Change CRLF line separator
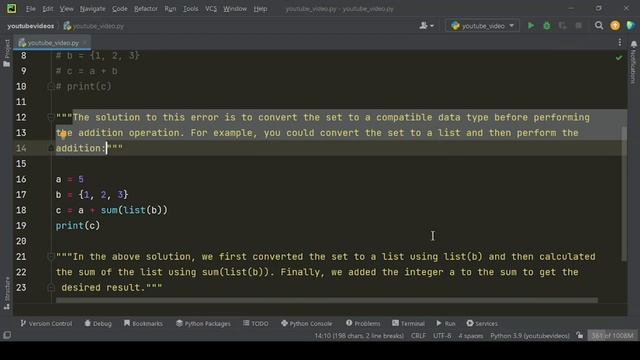 (418, 336)
